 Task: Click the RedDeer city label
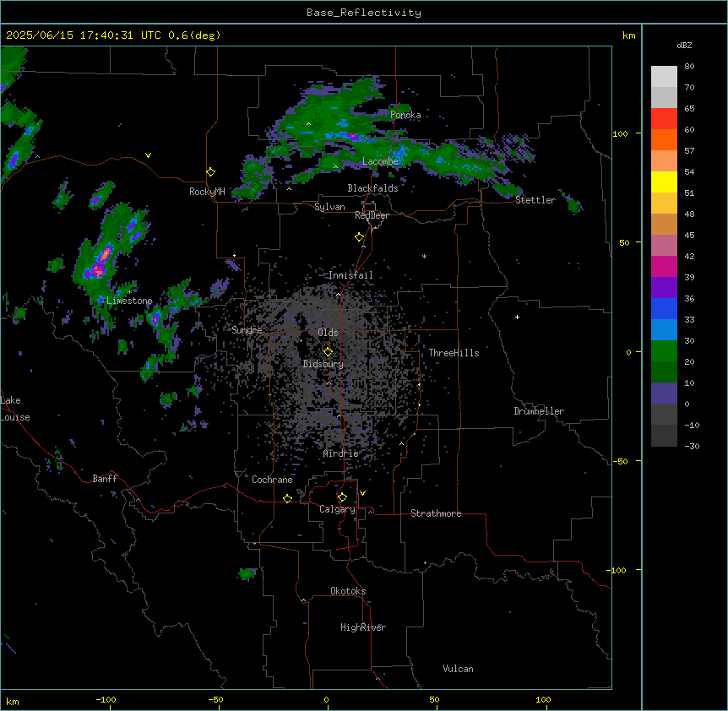pyautogui.click(x=372, y=215)
